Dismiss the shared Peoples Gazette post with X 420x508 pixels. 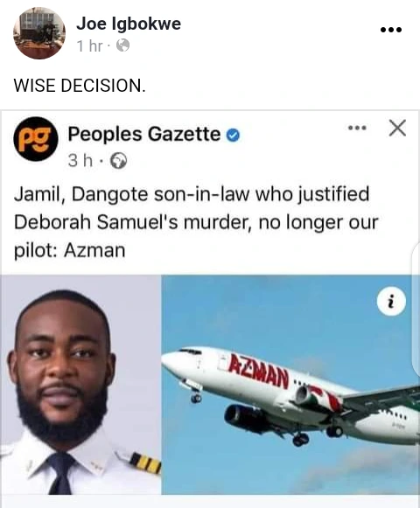point(397,128)
